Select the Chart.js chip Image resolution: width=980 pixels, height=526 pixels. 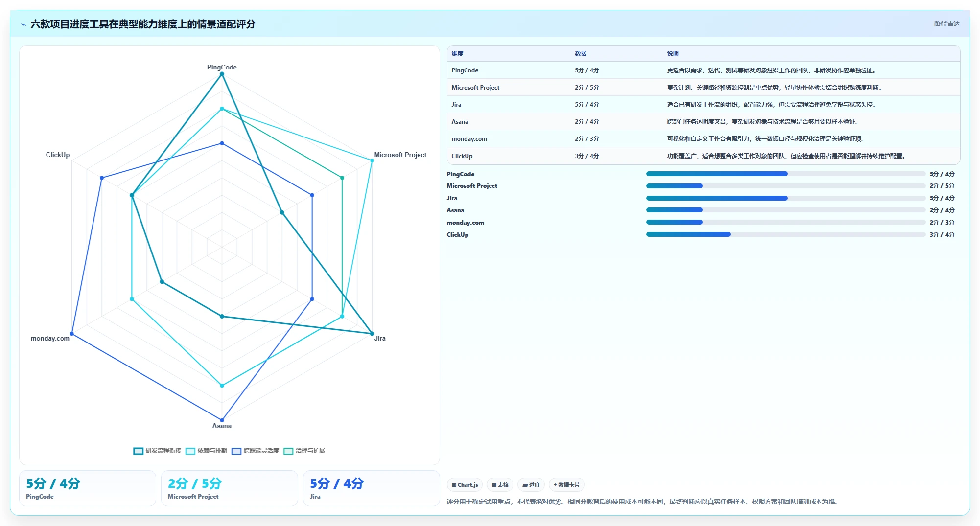[465, 485]
